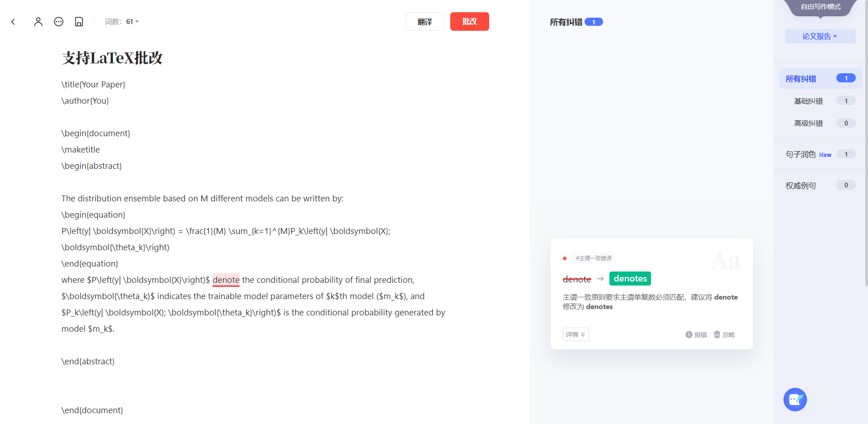
Task: Expand the 详情 details chevron
Action: [576, 334]
